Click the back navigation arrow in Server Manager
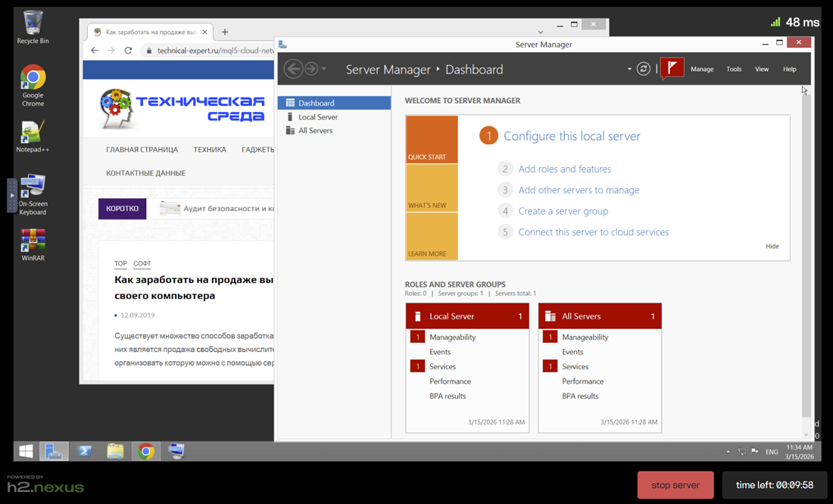The height and width of the screenshot is (504, 833). tap(293, 68)
